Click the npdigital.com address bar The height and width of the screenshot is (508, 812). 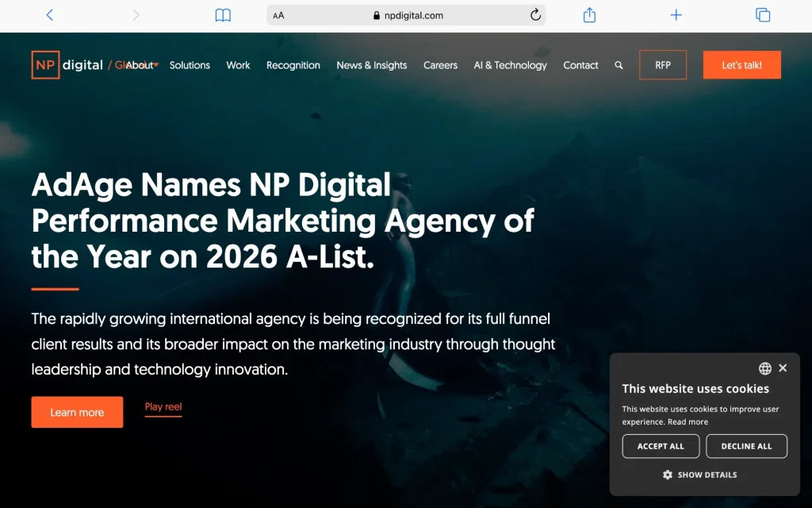click(408, 15)
